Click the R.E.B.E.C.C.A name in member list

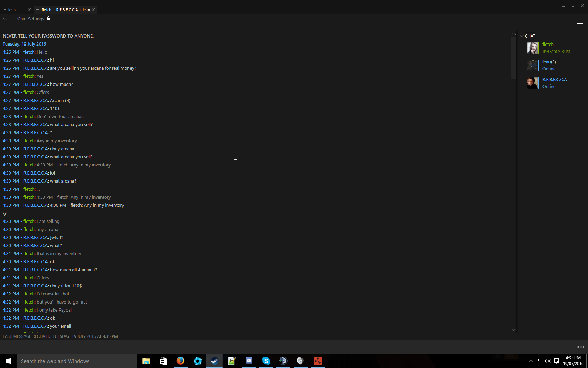554,80
